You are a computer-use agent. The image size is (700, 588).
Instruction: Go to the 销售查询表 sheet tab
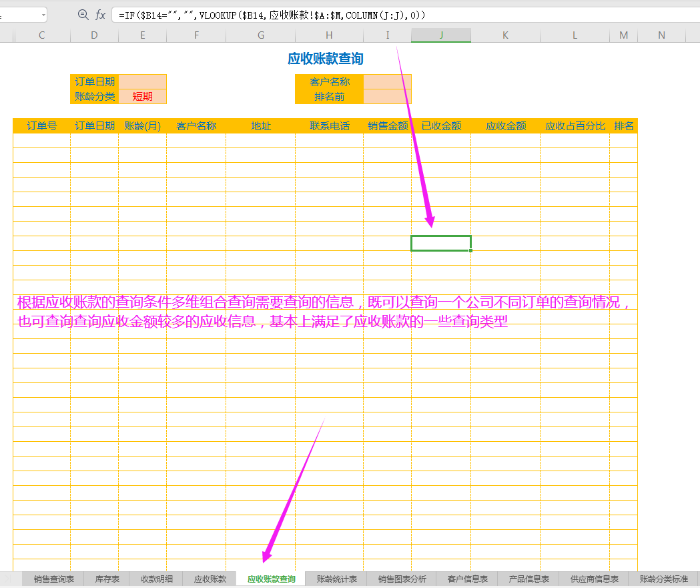coord(54,579)
